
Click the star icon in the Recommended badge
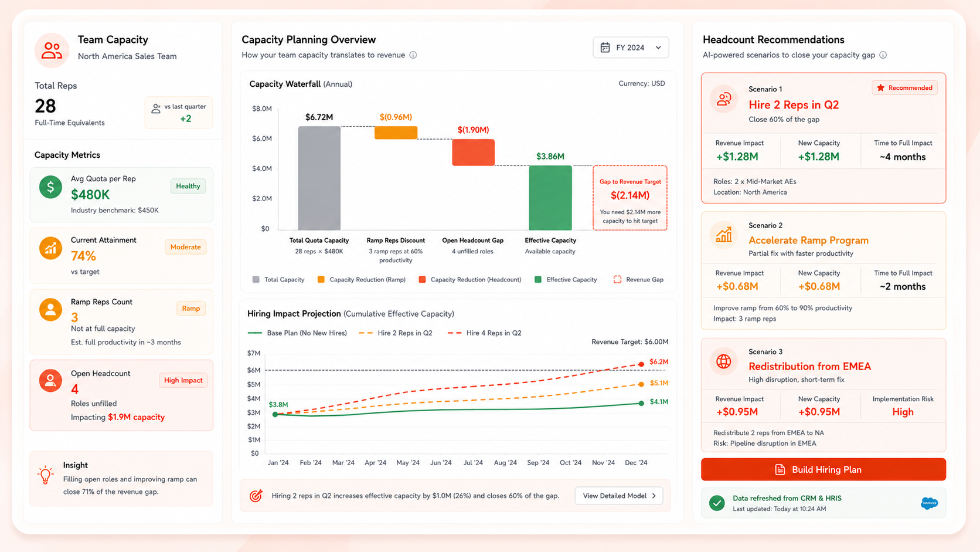880,88
